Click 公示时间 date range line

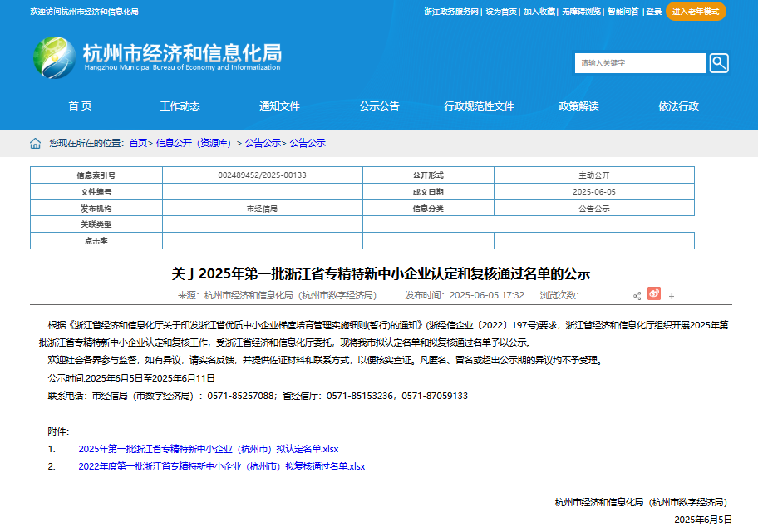pos(131,378)
